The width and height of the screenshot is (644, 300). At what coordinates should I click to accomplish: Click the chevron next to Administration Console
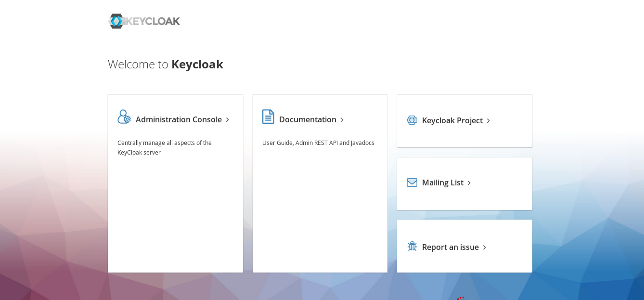tap(227, 120)
